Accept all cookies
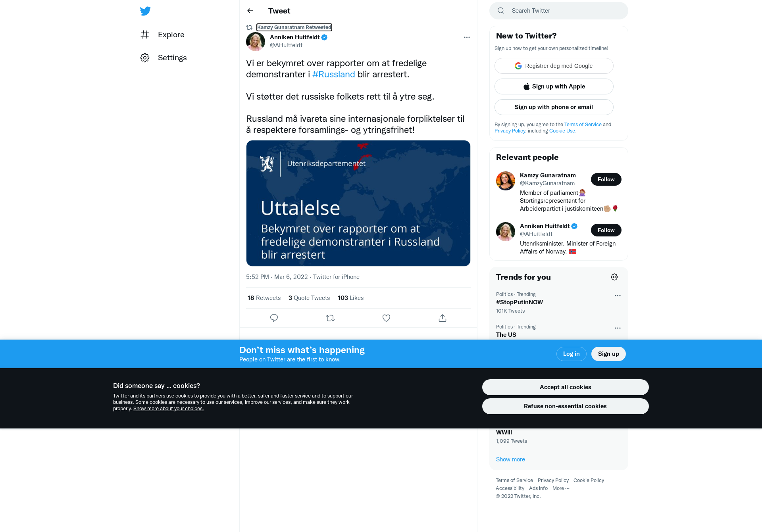Image resolution: width=762 pixels, height=532 pixels. pos(565,387)
